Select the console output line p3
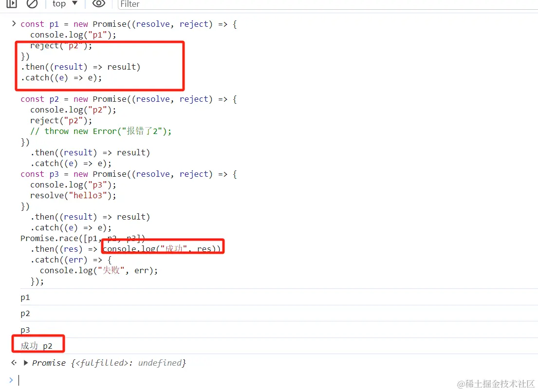538x392 pixels. coord(25,330)
